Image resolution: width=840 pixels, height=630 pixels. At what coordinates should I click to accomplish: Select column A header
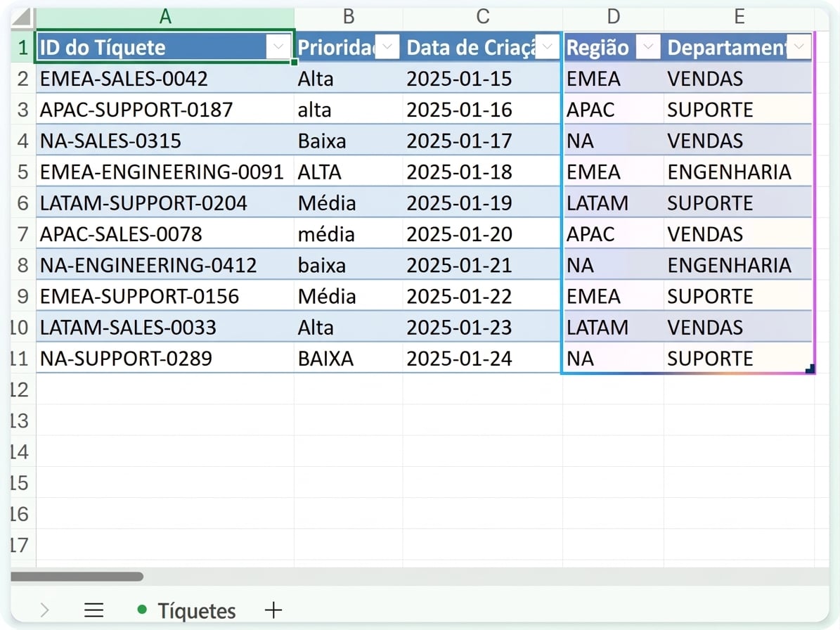(x=165, y=17)
